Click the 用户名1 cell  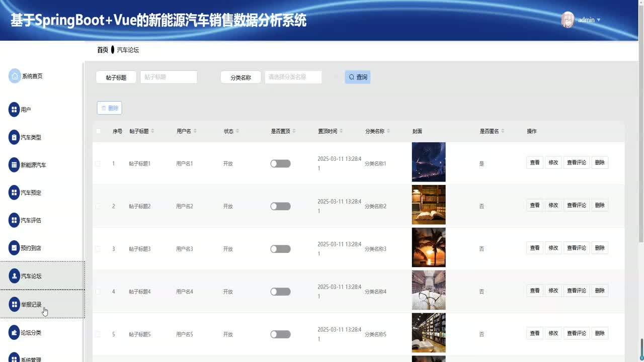pos(185,163)
